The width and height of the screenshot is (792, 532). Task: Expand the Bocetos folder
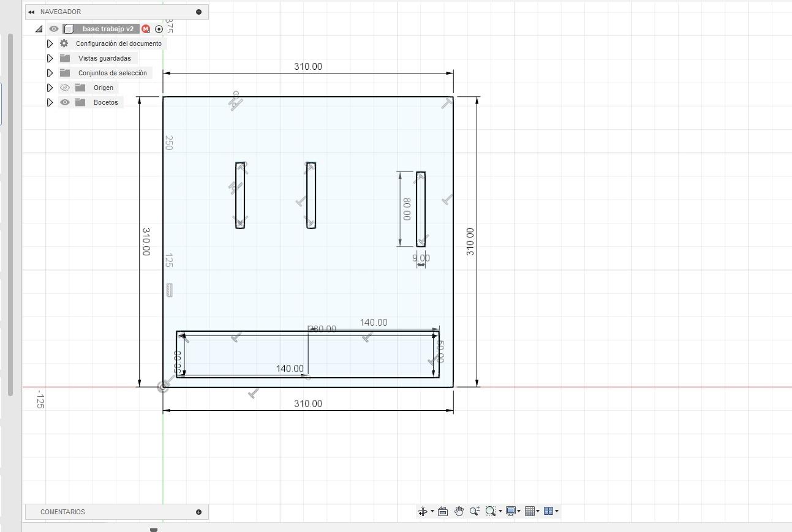pos(50,102)
